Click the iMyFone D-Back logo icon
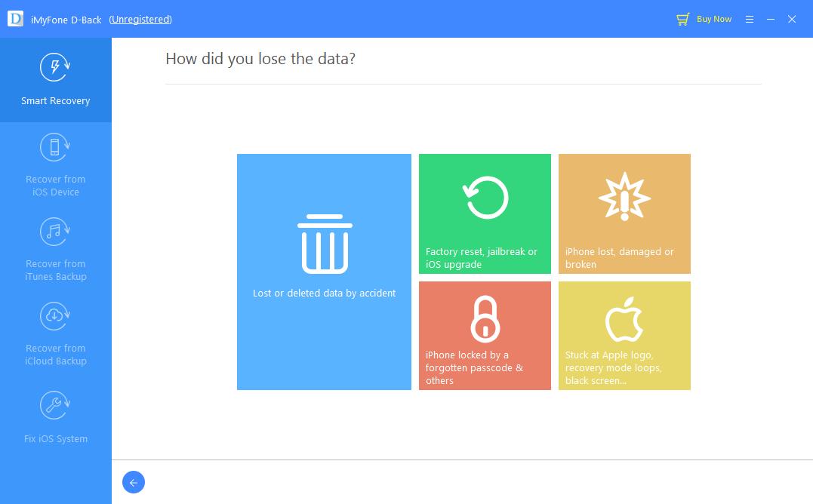 click(15, 19)
